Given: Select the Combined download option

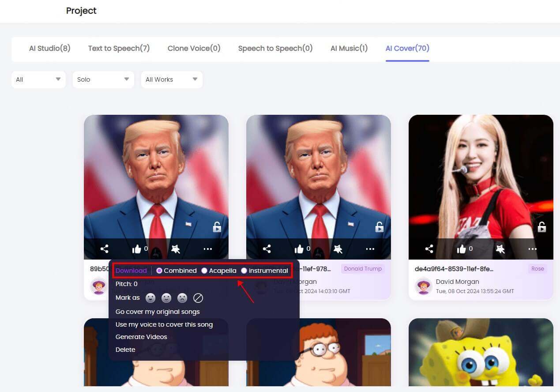Looking at the screenshot, I should [x=159, y=271].
